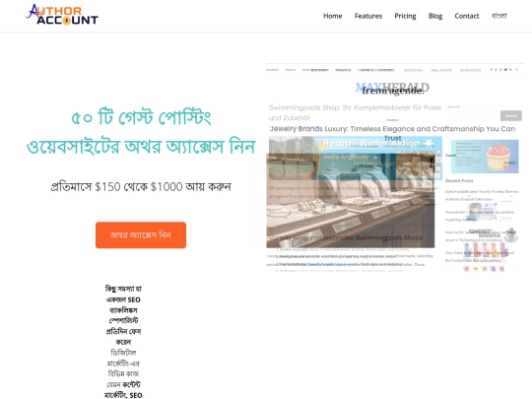Click the magnifier search icon in preview header
This screenshot has height=399, width=532.
[517, 70]
